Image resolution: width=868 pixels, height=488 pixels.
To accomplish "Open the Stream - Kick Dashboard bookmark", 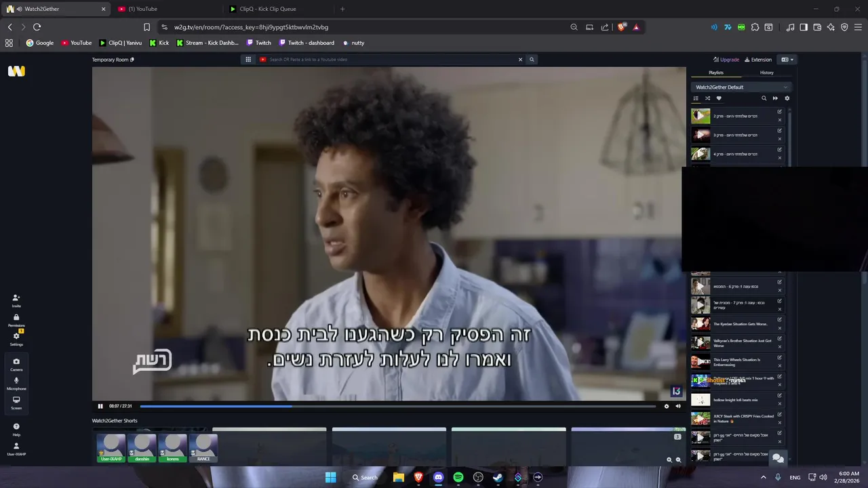I will point(208,43).
